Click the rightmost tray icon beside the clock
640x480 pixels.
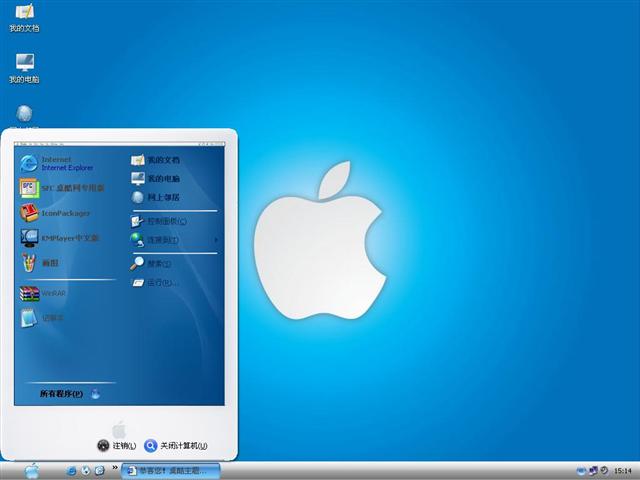[x=604, y=471]
